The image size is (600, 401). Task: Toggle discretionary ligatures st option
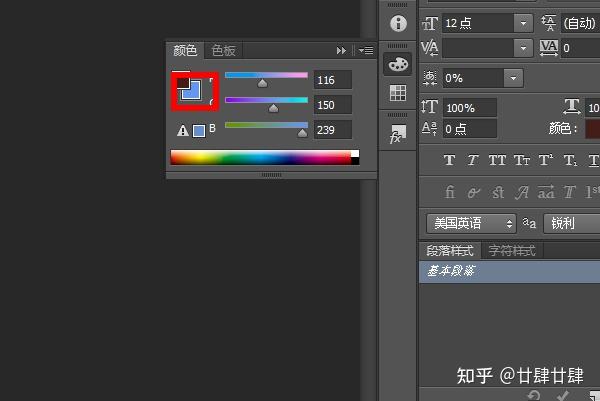pyautogui.click(x=498, y=192)
